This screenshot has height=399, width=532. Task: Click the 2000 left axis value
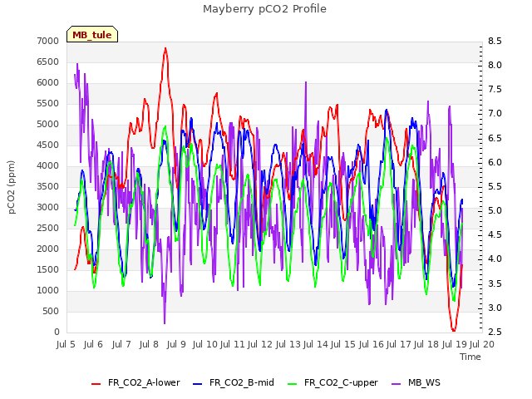coord(48,249)
